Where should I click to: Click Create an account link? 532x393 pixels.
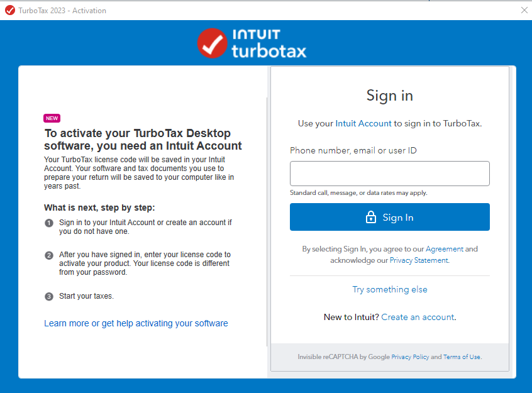[x=418, y=317]
